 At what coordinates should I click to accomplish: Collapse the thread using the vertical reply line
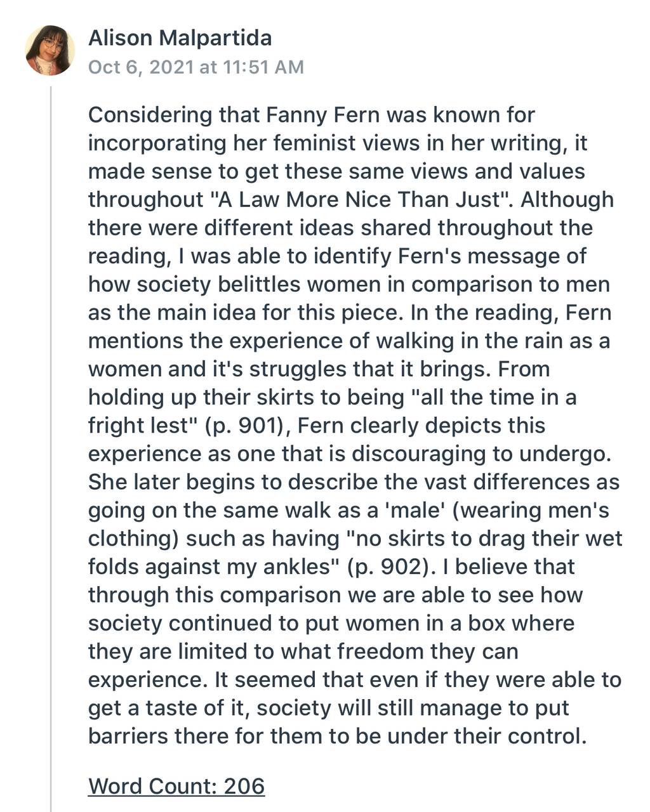50,444
